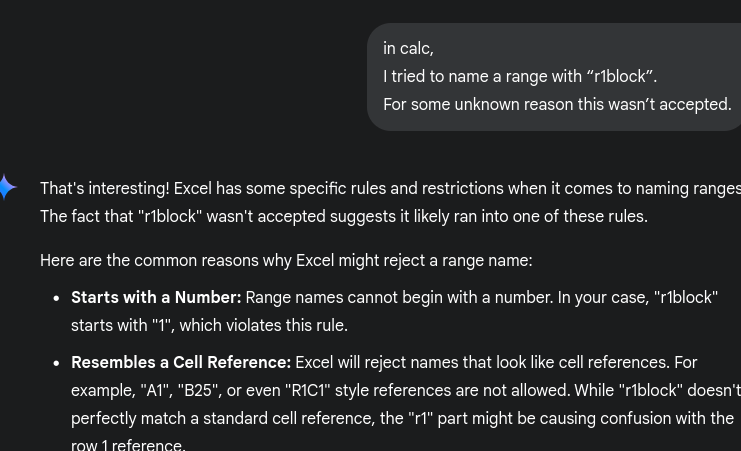Click "Range names cannot begin with a number."
This screenshot has height=451, width=741.
[399, 297]
